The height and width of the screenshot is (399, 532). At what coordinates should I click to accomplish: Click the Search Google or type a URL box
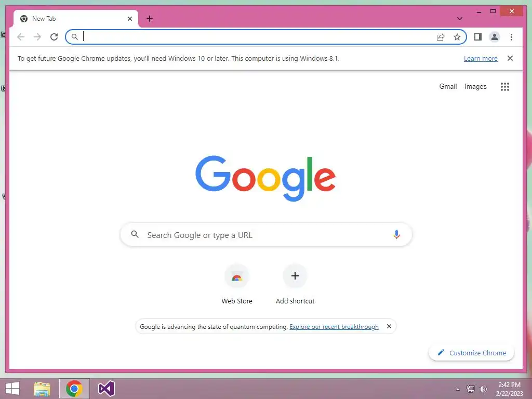(x=266, y=234)
